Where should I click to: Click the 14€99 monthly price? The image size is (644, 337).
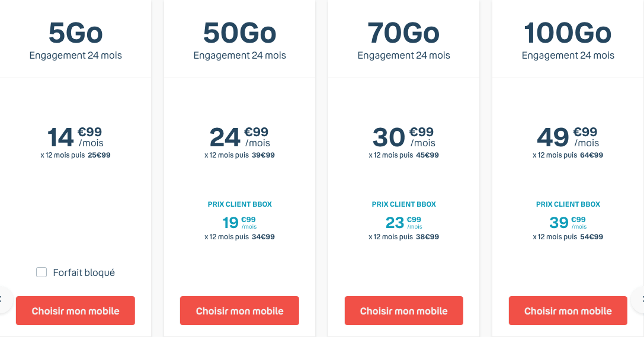click(75, 137)
